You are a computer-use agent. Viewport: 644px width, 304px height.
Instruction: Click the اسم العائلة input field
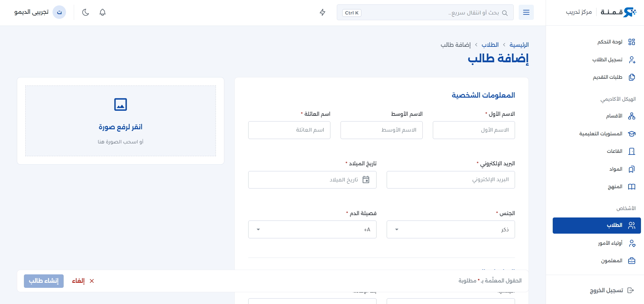(x=289, y=130)
